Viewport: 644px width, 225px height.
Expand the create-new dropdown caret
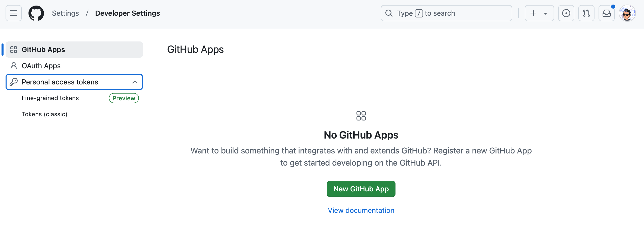click(x=546, y=13)
